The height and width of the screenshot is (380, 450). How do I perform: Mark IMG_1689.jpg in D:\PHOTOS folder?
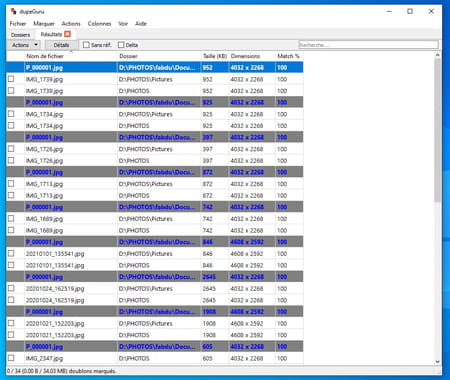[x=11, y=230]
